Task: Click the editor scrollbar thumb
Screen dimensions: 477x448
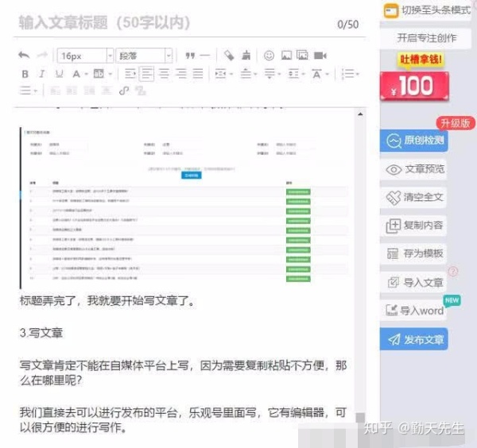Action: [x=360, y=418]
